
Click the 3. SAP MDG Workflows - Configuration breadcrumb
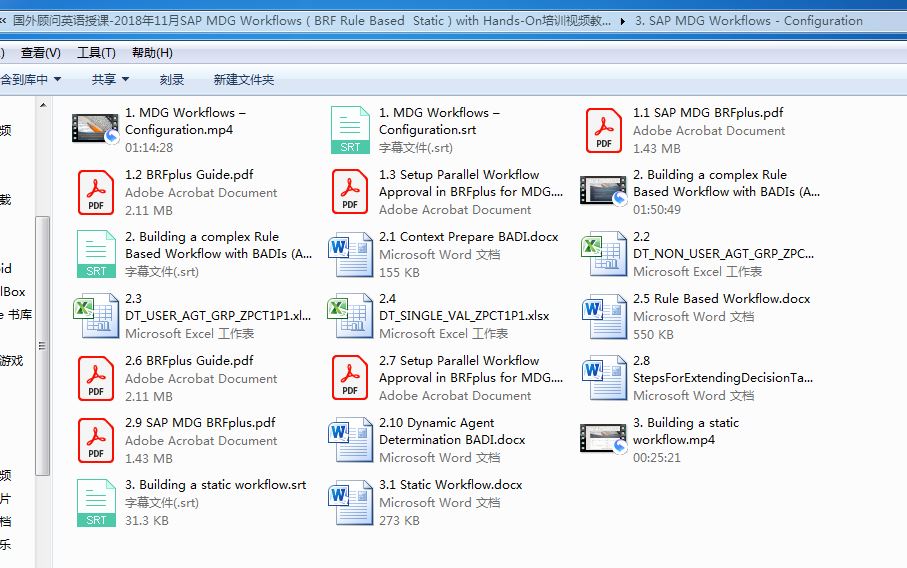(749, 21)
